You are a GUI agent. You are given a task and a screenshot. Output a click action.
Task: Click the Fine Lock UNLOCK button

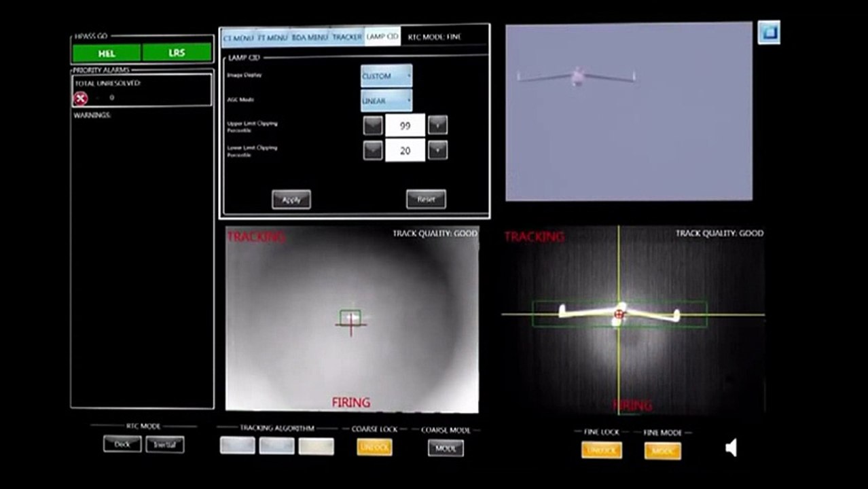(601, 450)
